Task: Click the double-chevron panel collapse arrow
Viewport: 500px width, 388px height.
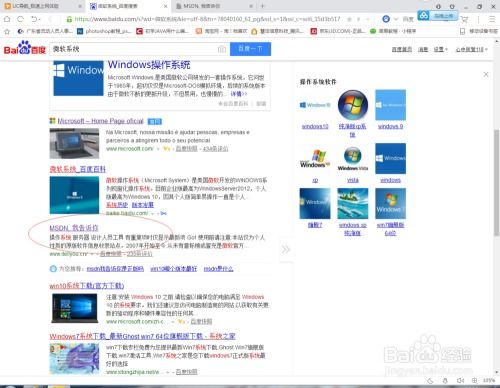Action: (286, 250)
